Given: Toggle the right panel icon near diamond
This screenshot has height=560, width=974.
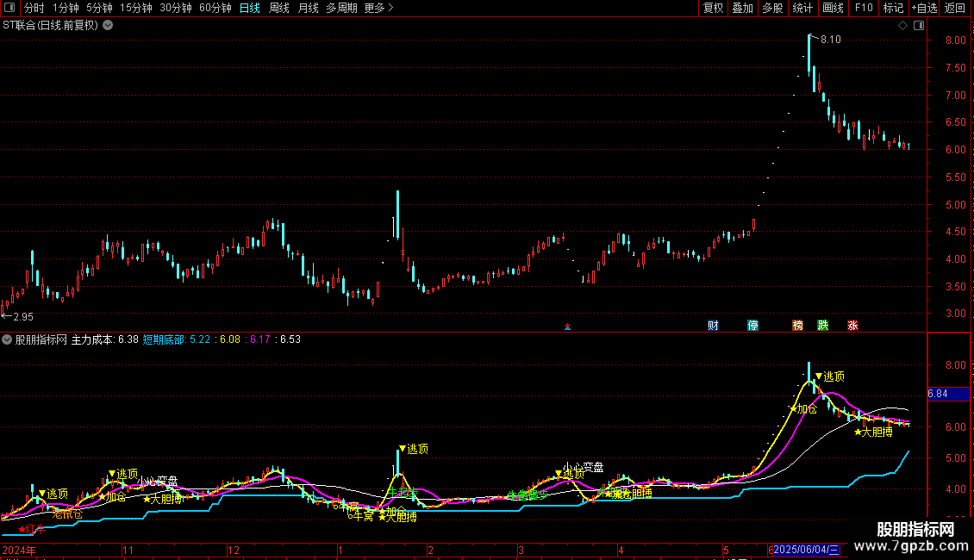Looking at the screenshot, I should tap(919, 26).
